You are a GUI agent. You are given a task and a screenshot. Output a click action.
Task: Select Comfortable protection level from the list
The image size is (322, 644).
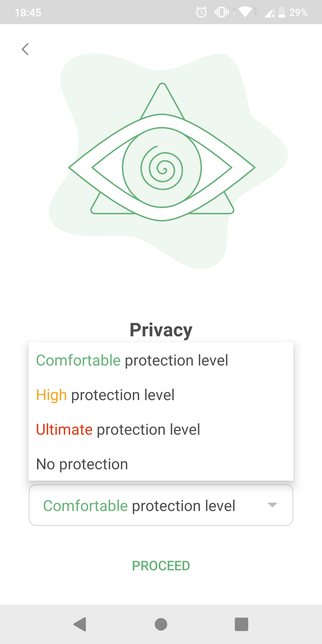[161, 360]
